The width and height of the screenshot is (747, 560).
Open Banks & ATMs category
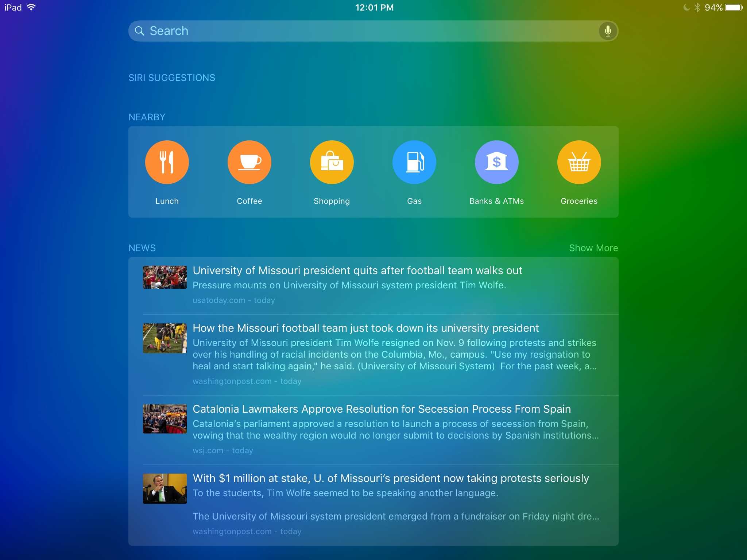496,162
